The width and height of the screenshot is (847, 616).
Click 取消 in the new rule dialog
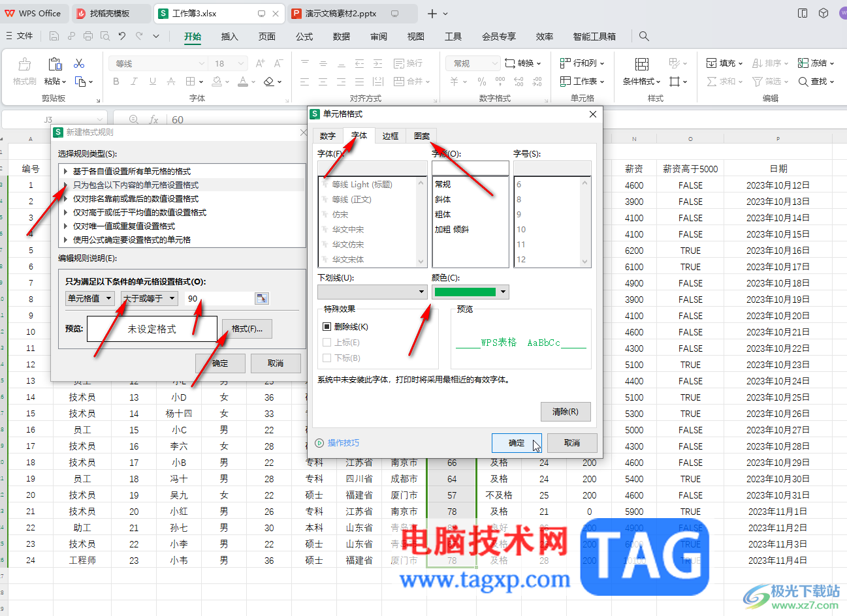tap(276, 363)
